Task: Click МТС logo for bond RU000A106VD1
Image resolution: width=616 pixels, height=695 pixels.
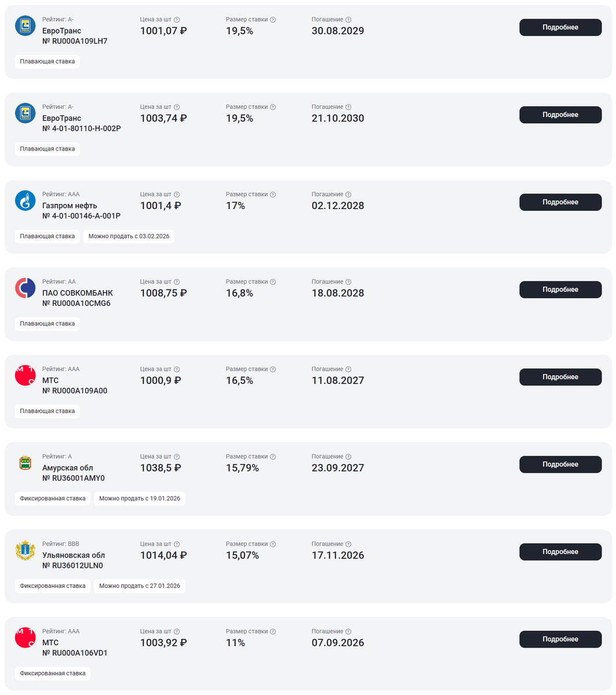Action: coord(25,638)
